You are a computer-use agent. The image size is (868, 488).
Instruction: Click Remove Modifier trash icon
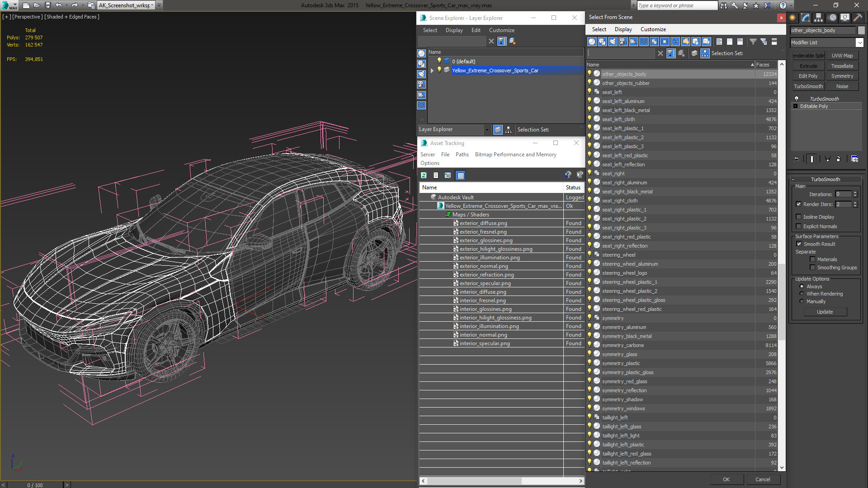838,159
